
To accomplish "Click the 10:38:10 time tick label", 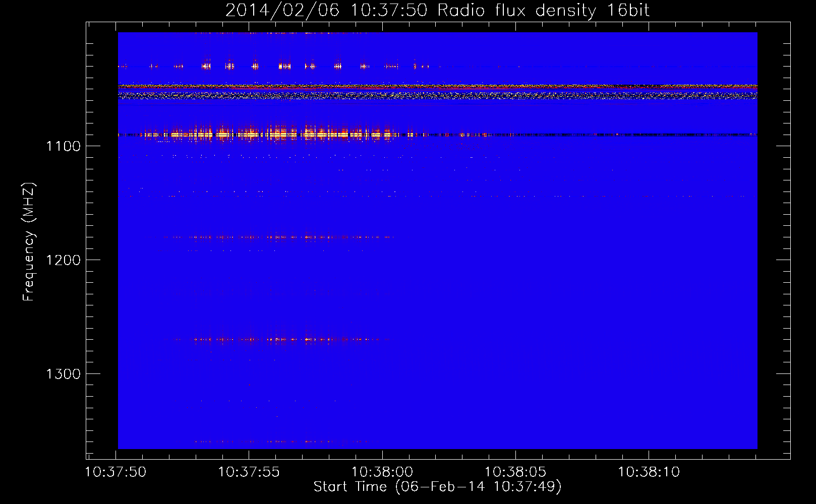I will pos(649,472).
